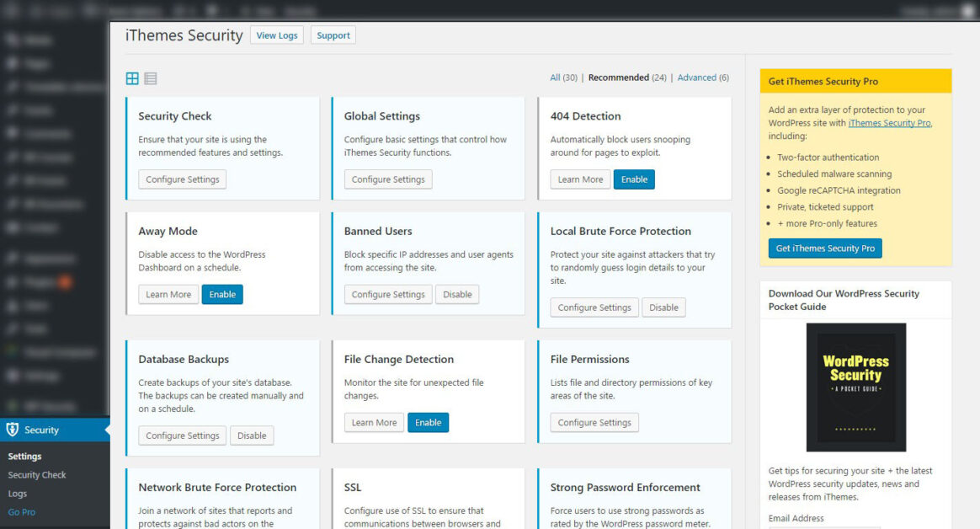Click 'Scheduled malware scanning' list item
Screen dimensions: 980x529
click(834, 174)
